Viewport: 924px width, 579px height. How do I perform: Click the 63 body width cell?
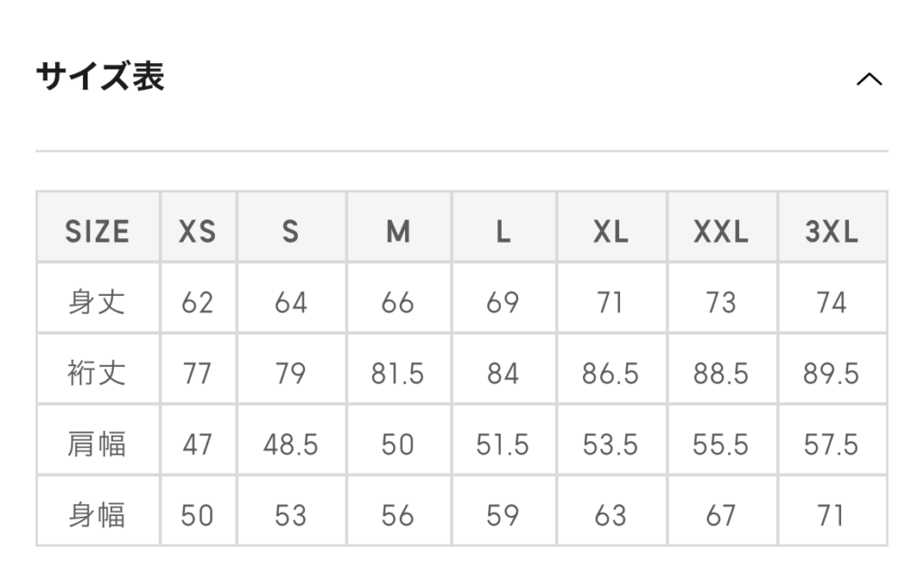pos(611,515)
